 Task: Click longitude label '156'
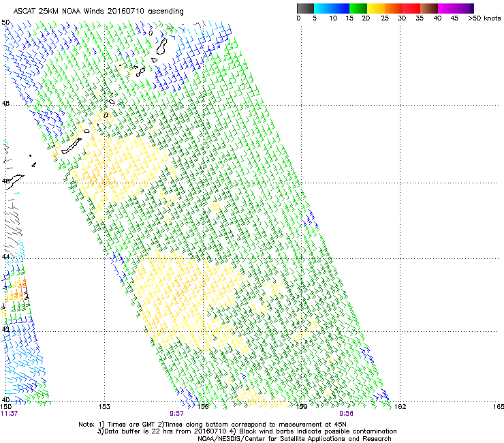[203, 407]
